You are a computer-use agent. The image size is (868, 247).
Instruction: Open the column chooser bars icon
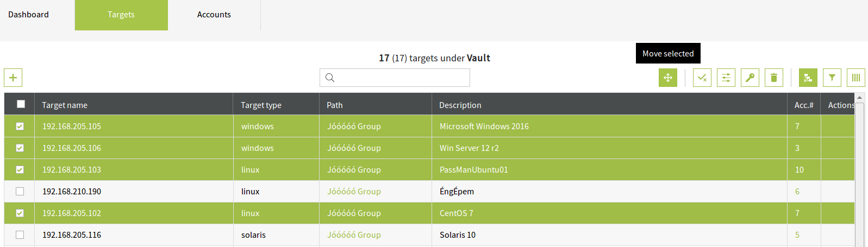click(x=856, y=78)
